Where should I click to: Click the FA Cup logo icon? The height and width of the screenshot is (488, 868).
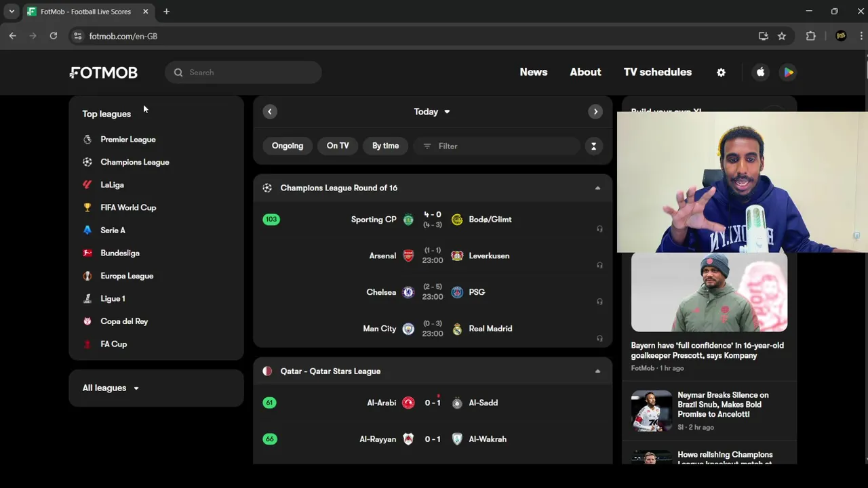[x=87, y=344]
